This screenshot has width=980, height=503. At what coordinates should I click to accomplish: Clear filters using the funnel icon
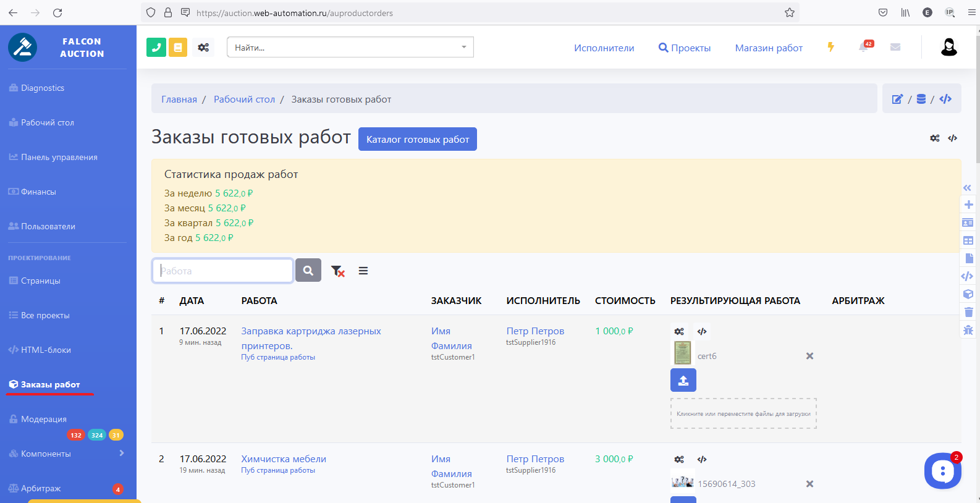click(337, 271)
